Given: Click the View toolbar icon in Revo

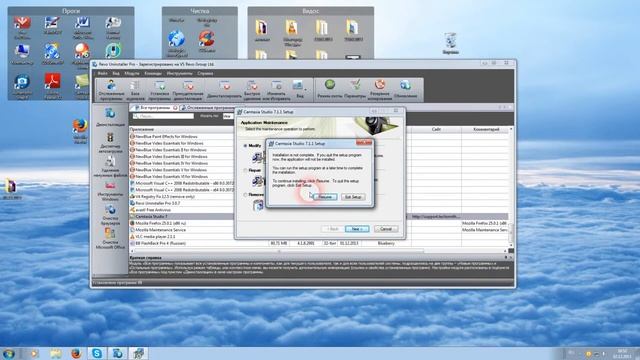Looking at the screenshot, I should point(298,89).
